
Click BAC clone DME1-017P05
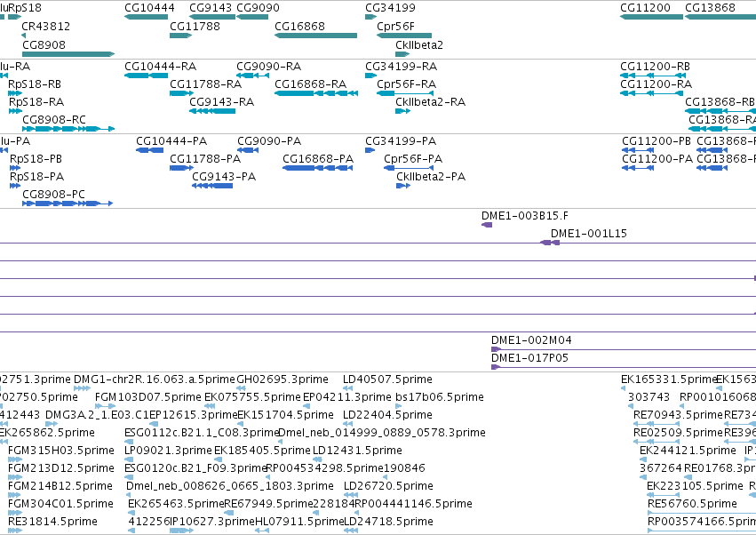tap(624, 367)
